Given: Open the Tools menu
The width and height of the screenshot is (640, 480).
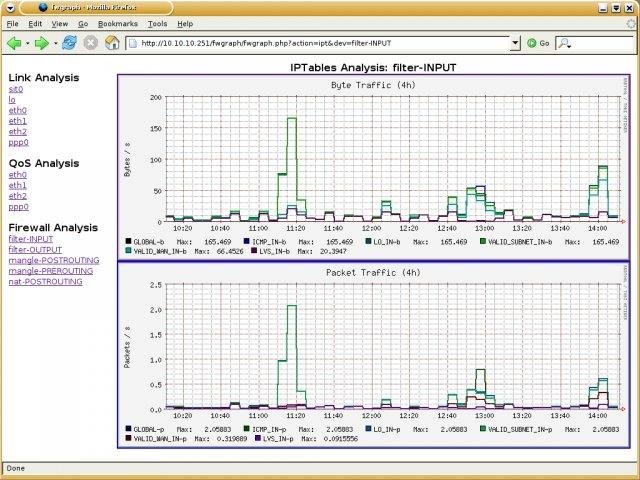Looking at the screenshot, I should click(158, 24).
